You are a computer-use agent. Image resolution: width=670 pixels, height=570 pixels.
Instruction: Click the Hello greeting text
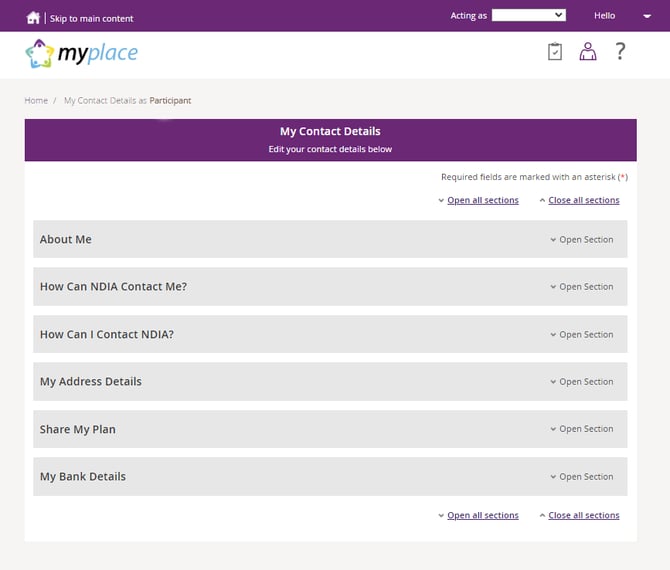click(x=605, y=16)
